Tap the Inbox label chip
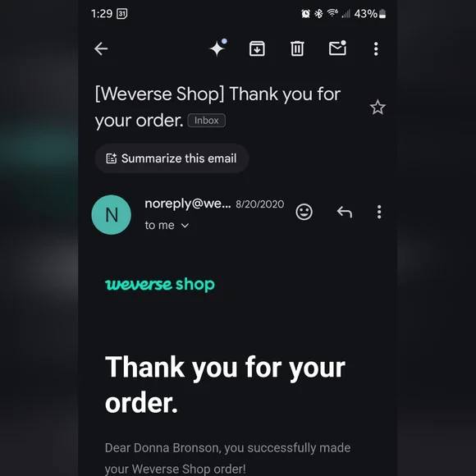The height and width of the screenshot is (476, 476). tap(207, 121)
